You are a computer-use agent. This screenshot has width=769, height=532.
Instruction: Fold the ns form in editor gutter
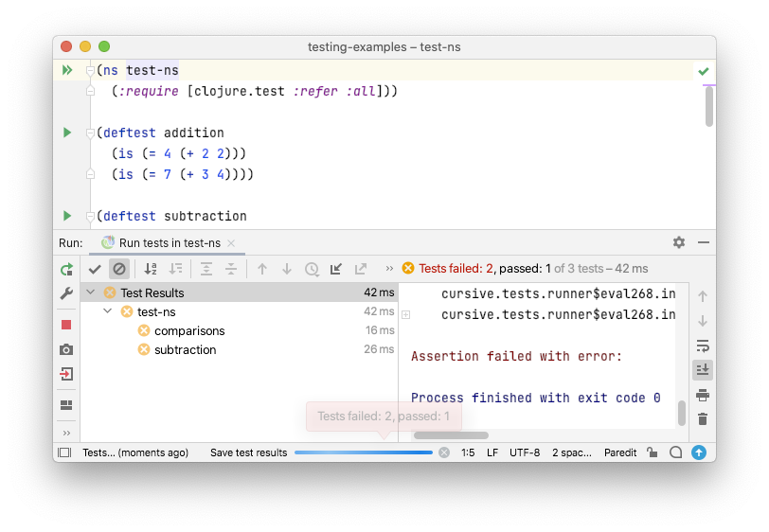(90, 71)
